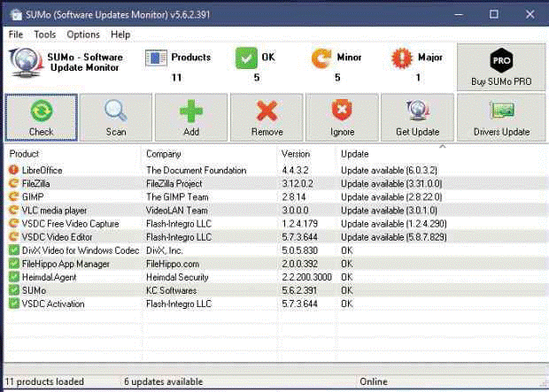Select the GIMP product name
Screen dimensions: 549x392
[x=33, y=197]
